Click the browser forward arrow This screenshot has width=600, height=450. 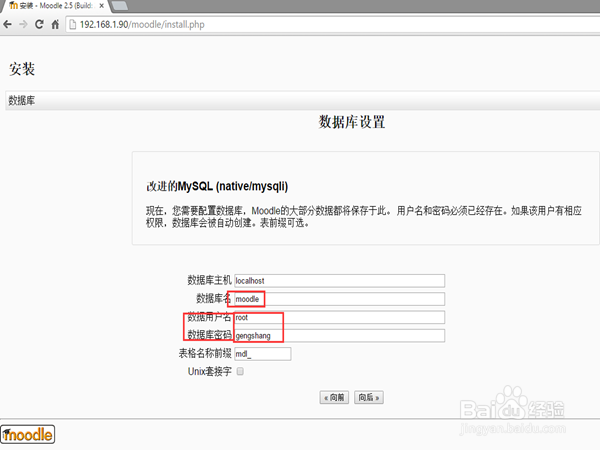pos(23,24)
